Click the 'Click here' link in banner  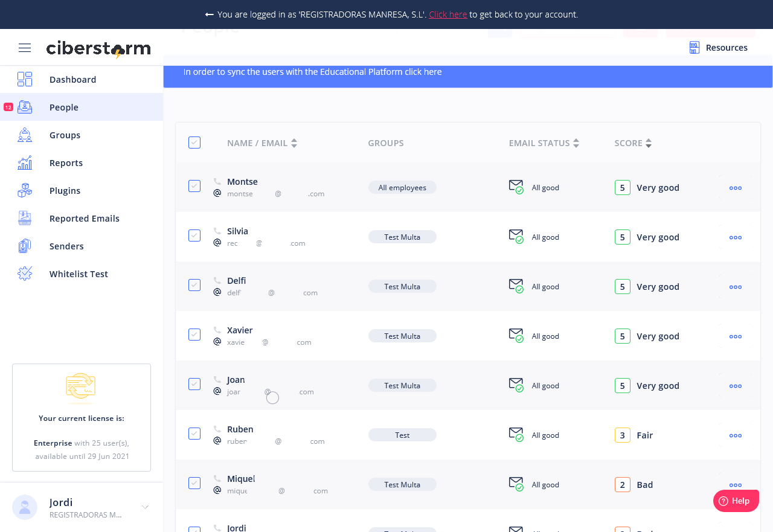[447, 14]
